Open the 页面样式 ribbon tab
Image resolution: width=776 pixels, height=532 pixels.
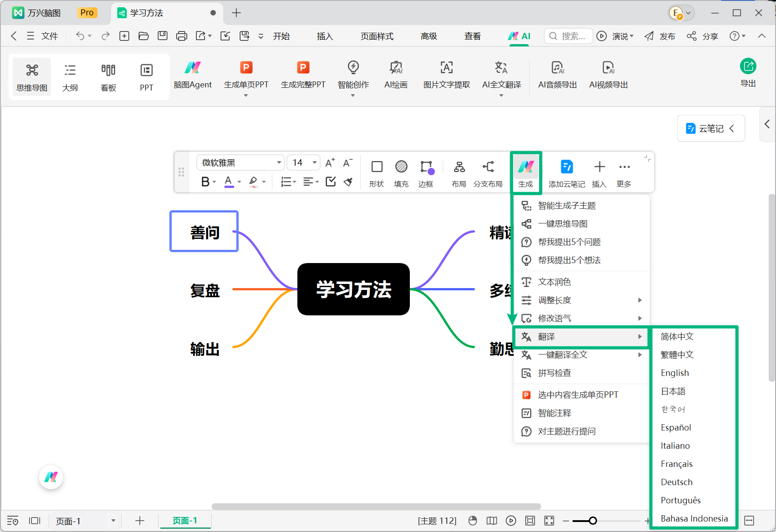pos(377,36)
